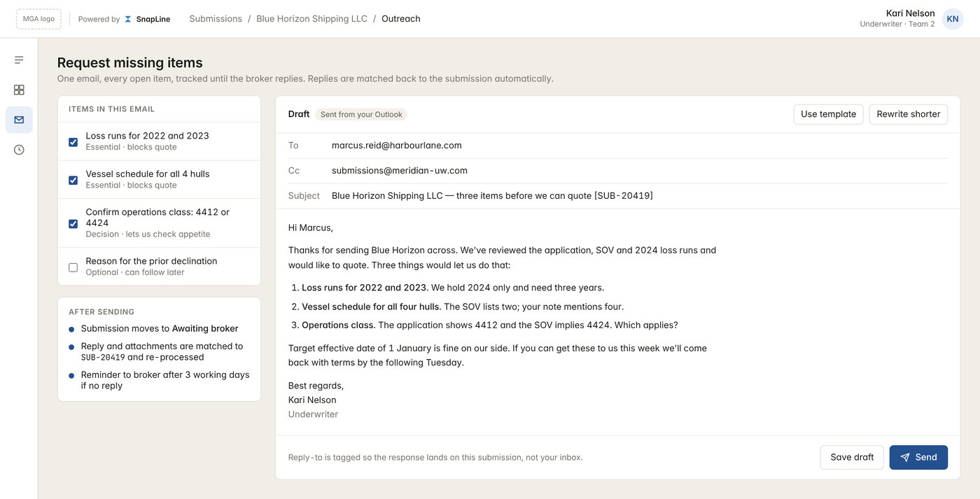Click the Kari Nelson user name
Image resolution: width=980 pixels, height=499 pixels.
click(910, 13)
